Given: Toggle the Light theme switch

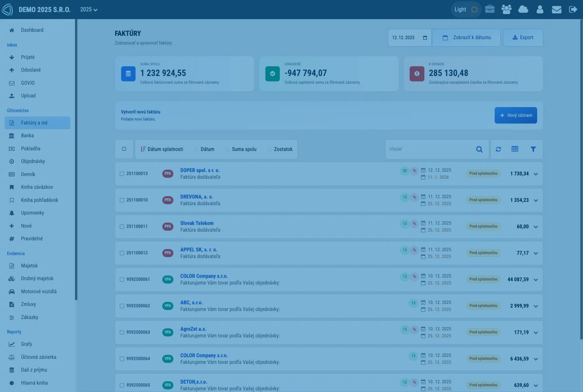Looking at the screenshot, I should [x=466, y=9].
